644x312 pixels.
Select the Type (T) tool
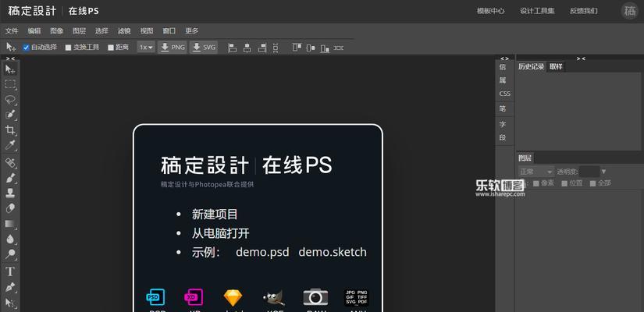pos(10,271)
